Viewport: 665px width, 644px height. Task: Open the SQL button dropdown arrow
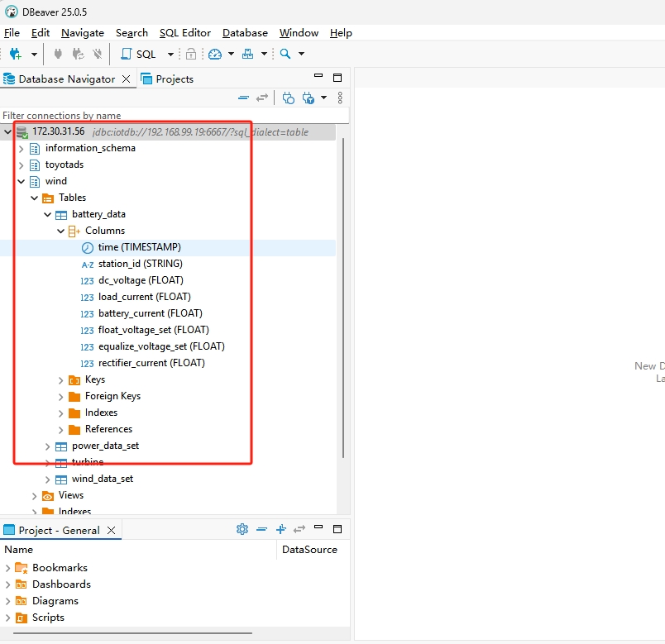170,54
